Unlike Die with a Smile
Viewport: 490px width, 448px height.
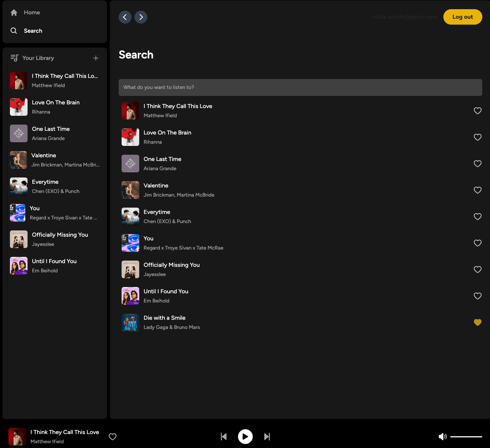tap(478, 322)
